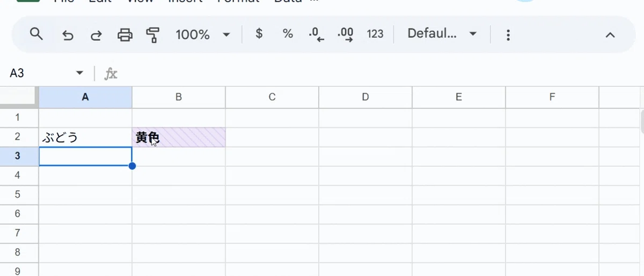The image size is (644, 276).
Task: Activate the paint format tool
Action: pos(153,35)
